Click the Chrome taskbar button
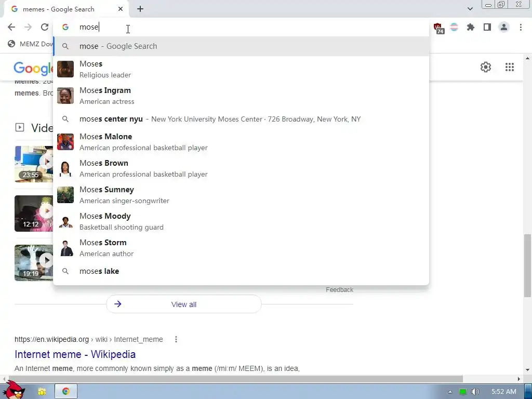532x399 pixels. [66, 392]
